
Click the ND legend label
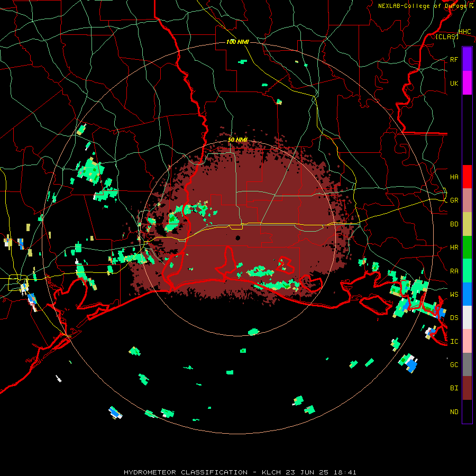click(454, 411)
